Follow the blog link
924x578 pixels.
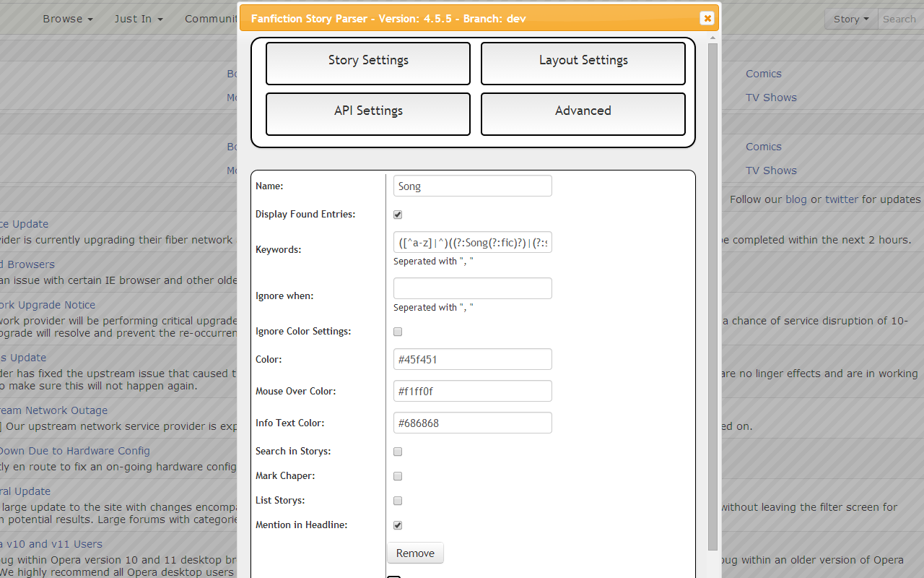coord(796,199)
